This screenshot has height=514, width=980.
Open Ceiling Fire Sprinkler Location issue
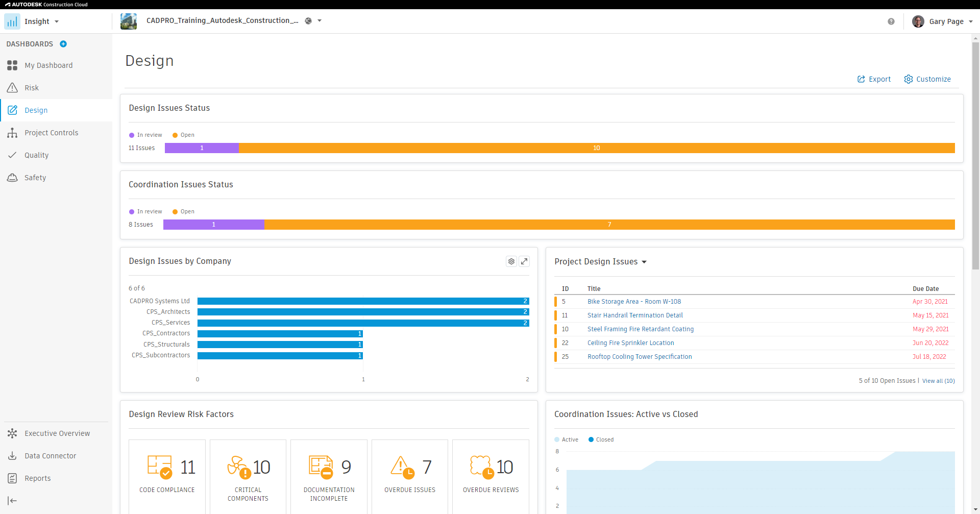coord(631,343)
